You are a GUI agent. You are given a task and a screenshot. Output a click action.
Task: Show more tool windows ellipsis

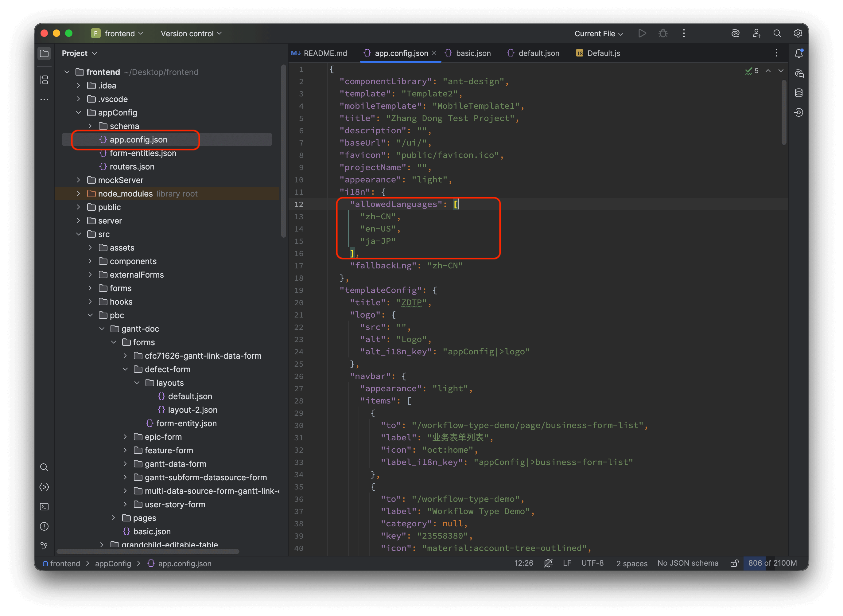point(44,99)
